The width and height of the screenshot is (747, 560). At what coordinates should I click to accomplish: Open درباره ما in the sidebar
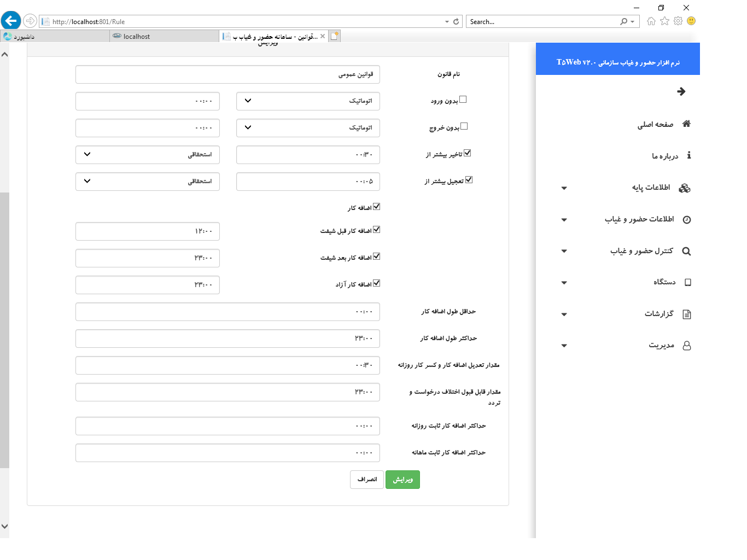(665, 156)
